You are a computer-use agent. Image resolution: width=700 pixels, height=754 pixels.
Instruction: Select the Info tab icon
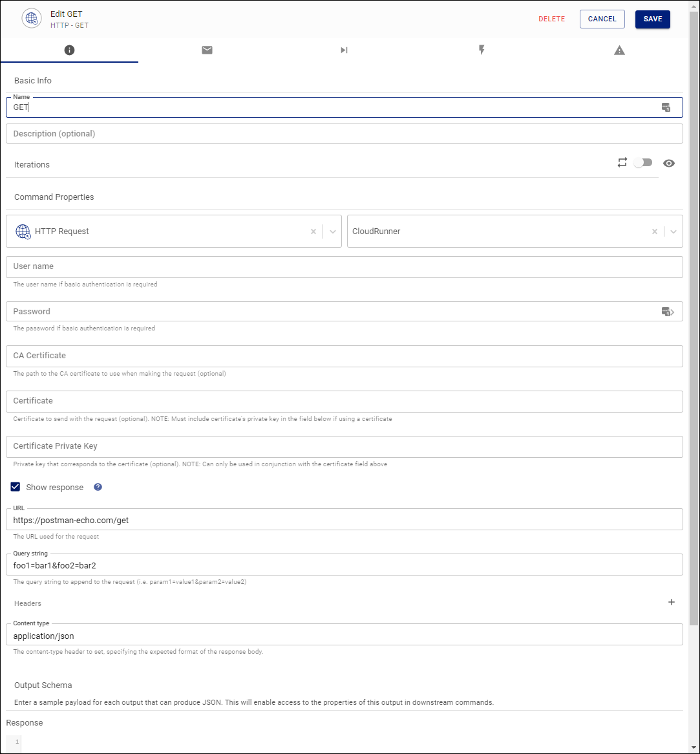click(x=69, y=50)
